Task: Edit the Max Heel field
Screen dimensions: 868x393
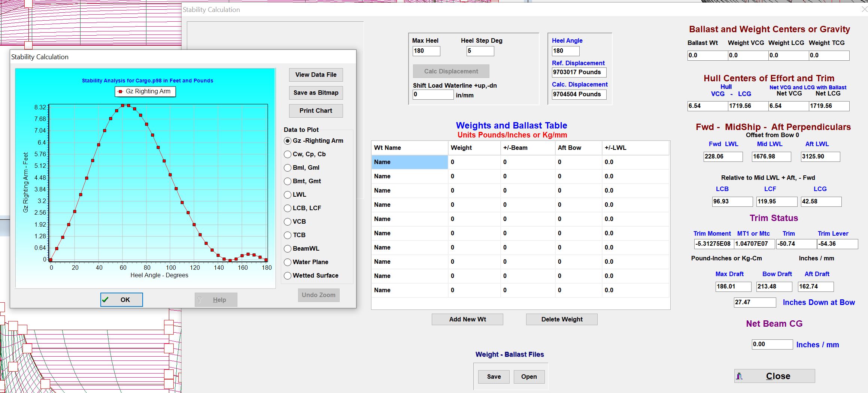Action: [426, 51]
